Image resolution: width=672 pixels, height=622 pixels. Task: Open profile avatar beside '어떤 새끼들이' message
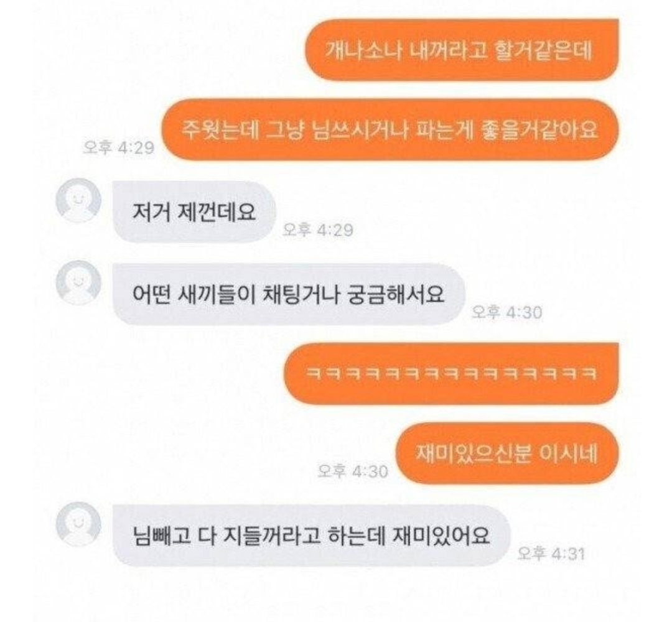point(78,282)
